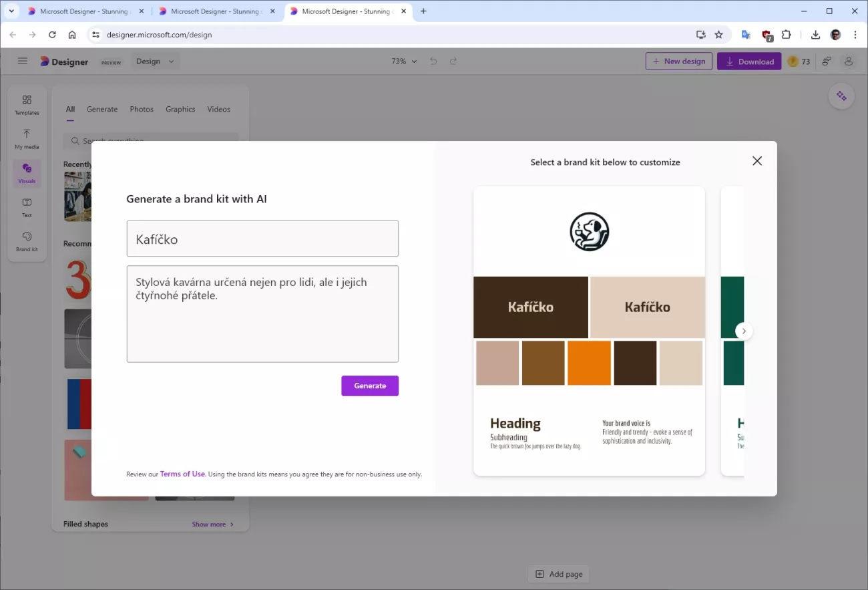The width and height of the screenshot is (868, 590).
Task: Switch to the Graphics tab
Action: (x=180, y=109)
